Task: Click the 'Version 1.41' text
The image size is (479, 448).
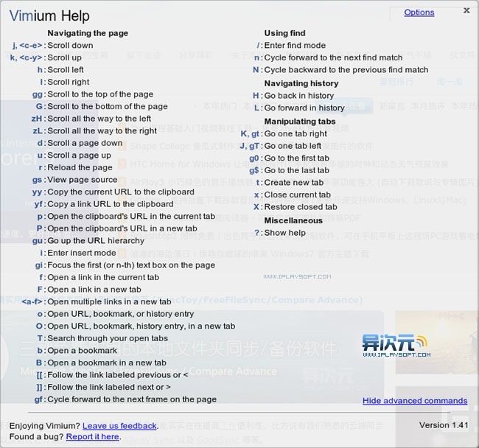Action: click(x=444, y=425)
